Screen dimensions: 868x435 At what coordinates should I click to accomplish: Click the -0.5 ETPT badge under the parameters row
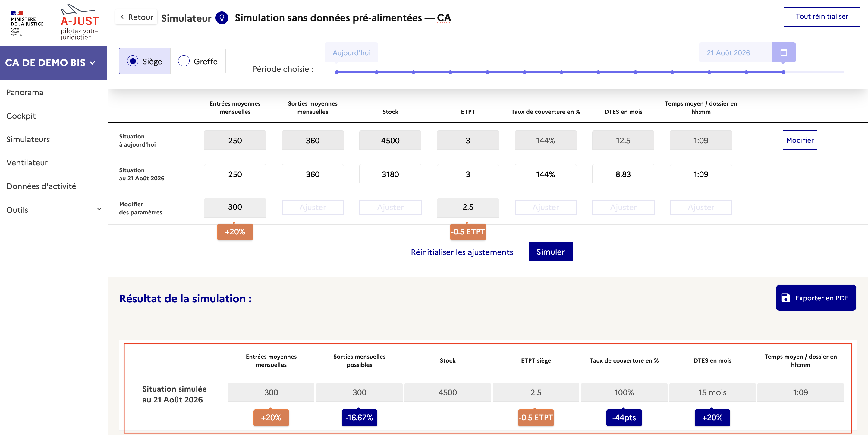(x=468, y=232)
